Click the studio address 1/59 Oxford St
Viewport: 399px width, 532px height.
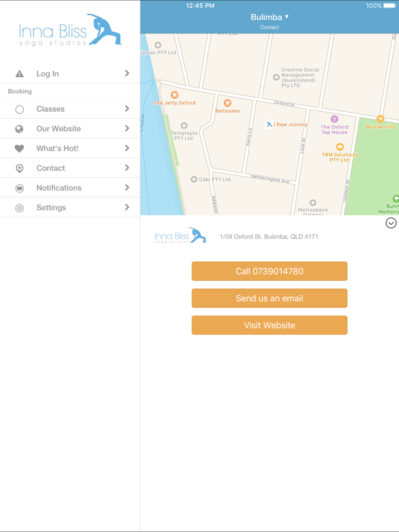pos(269,236)
